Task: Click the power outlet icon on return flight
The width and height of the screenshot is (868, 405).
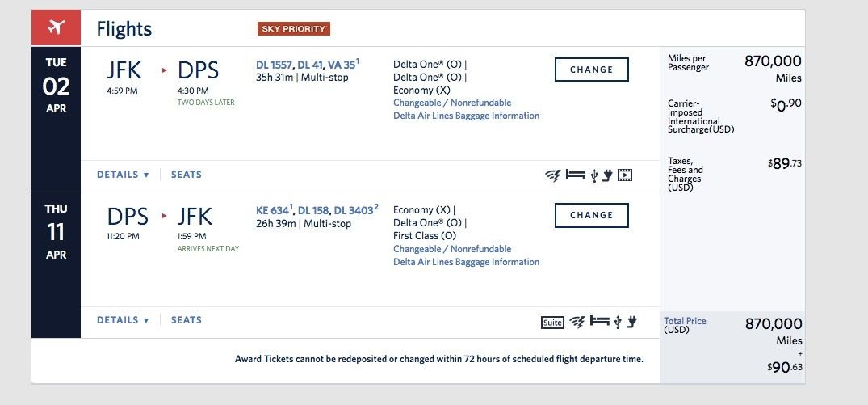Action: (x=631, y=322)
